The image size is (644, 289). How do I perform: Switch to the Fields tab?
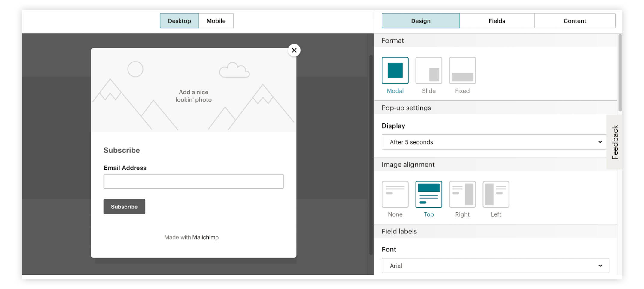(497, 21)
